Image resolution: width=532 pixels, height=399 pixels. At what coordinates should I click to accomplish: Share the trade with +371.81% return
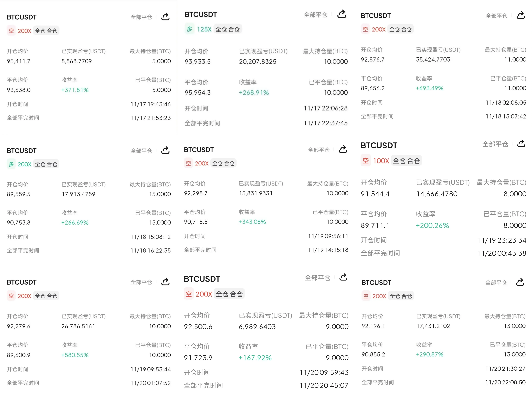(x=165, y=17)
